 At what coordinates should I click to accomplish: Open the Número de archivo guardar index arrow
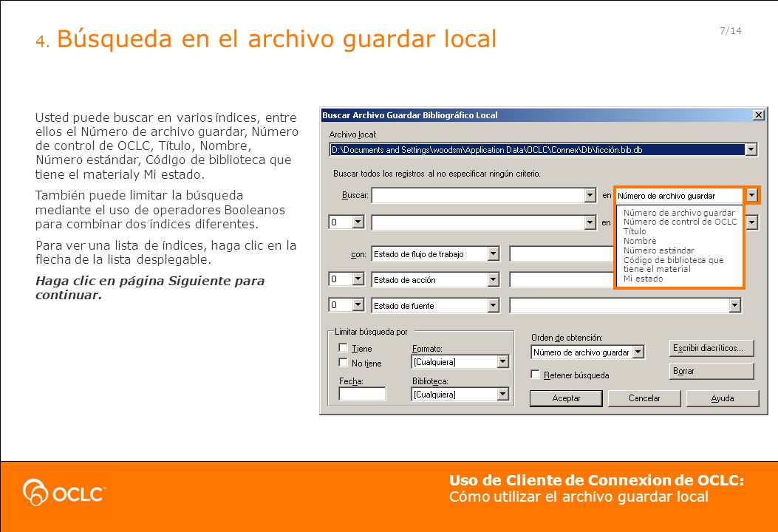coord(752,196)
